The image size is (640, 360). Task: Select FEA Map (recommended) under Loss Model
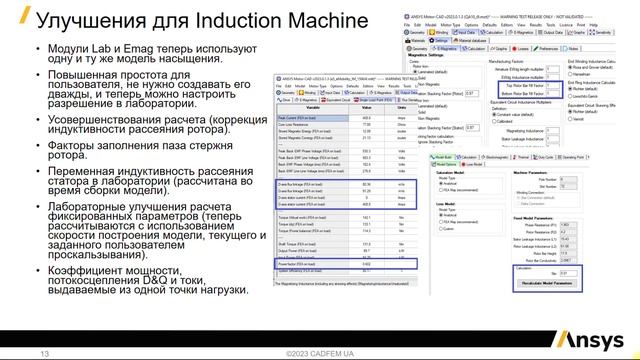coord(458,222)
